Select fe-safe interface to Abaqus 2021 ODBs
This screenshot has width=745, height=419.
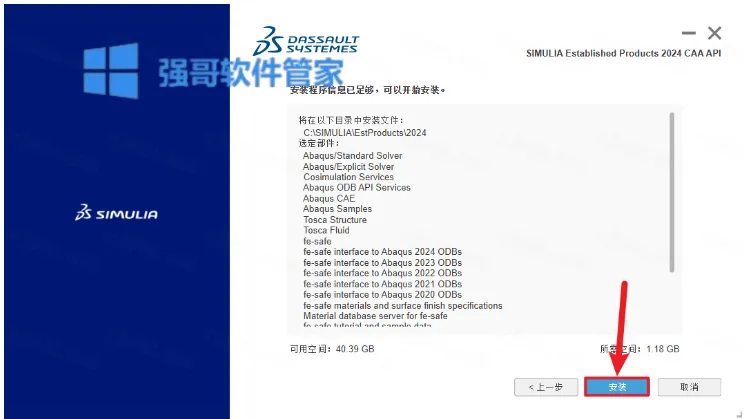pos(382,284)
